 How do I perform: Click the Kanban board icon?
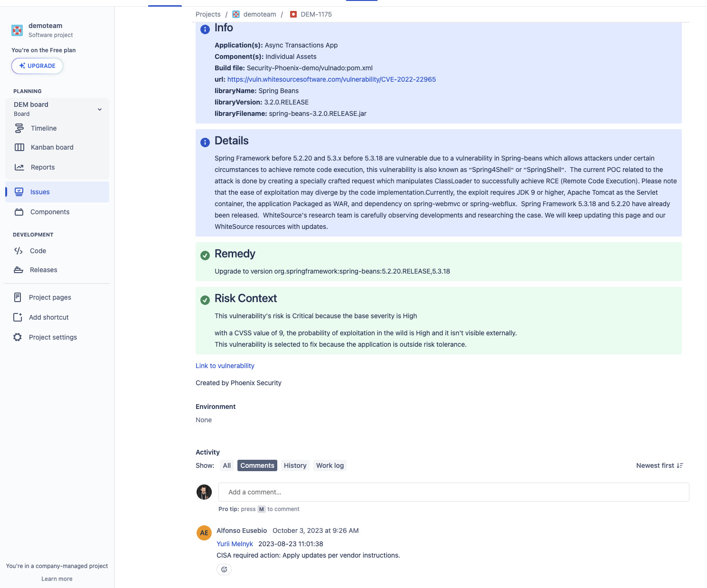point(19,147)
